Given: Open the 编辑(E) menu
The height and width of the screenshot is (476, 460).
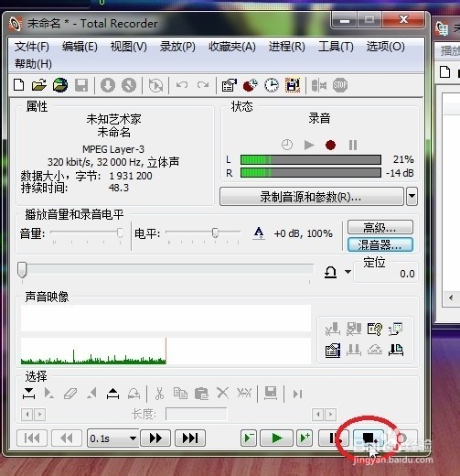Looking at the screenshot, I should pos(80,47).
